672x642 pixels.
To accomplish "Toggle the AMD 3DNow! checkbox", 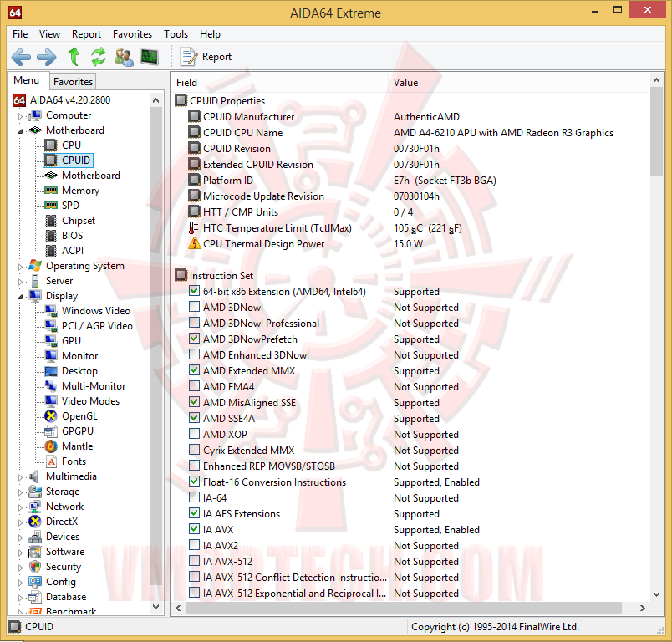I will (x=194, y=307).
